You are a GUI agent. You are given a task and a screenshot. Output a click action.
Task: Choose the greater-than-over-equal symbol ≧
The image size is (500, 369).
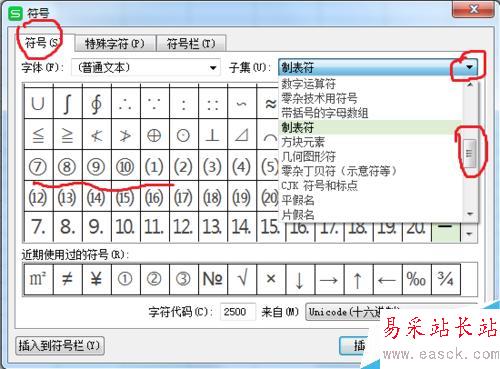(68, 135)
